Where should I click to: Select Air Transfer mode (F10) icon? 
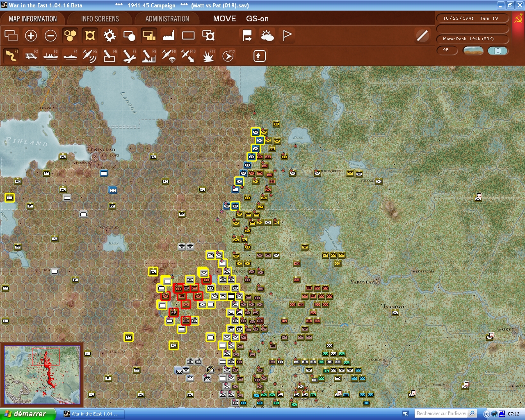point(188,56)
